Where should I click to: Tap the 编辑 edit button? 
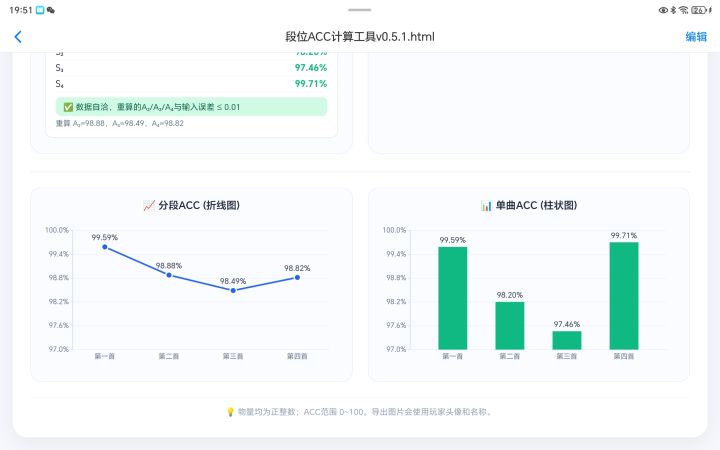point(696,37)
